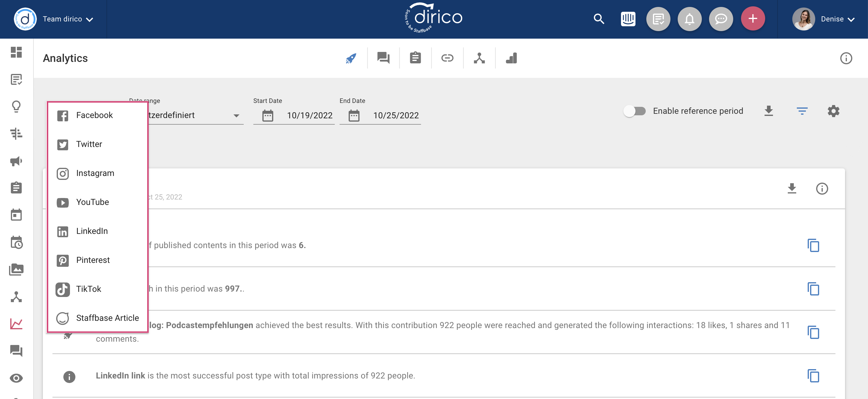
Task: Open the notifications bell
Action: point(689,19)
